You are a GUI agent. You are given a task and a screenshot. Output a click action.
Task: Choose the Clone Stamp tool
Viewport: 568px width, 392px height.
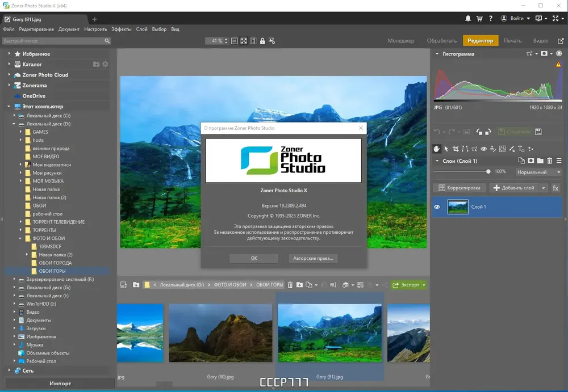[492, 149]
